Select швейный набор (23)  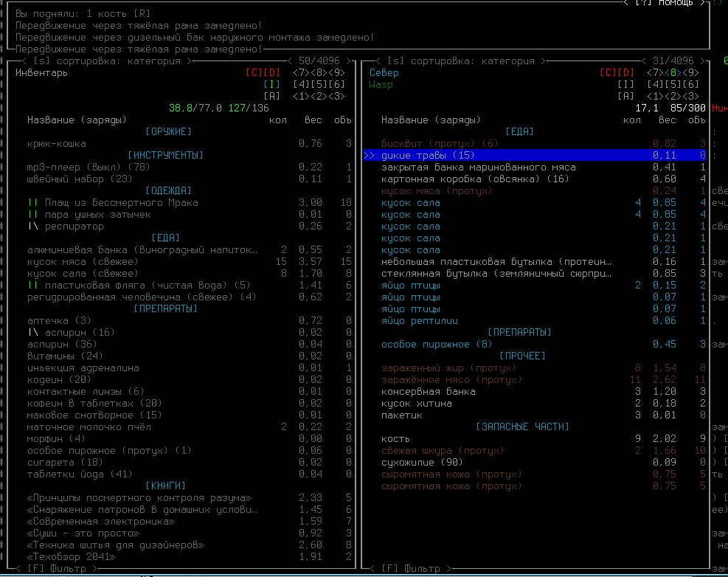point(190,179)
